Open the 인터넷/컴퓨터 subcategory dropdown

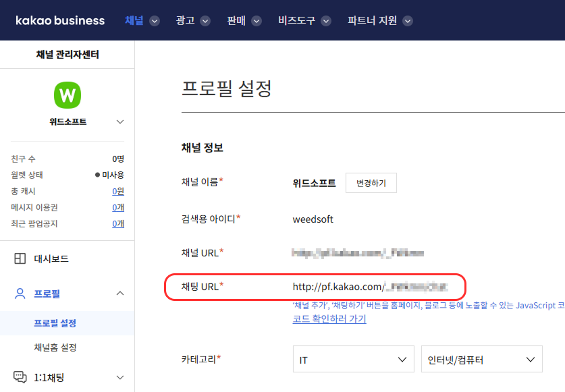pyautogui.click(x=482, y=359)
